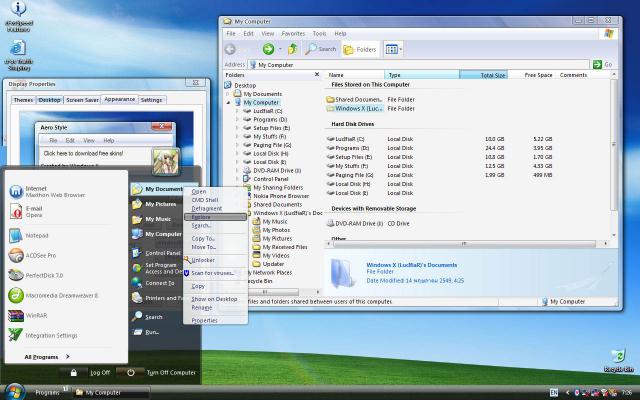Launch Macromedia Dreamweaver 8
This screenshot has width=640, height=400.
coord(53,296)
